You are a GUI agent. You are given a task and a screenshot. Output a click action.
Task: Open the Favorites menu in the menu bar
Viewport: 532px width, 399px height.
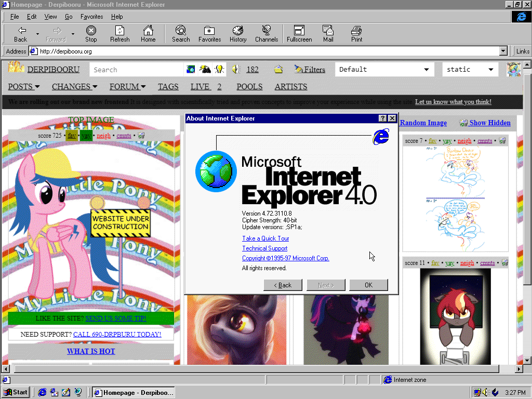coord(91,17)
